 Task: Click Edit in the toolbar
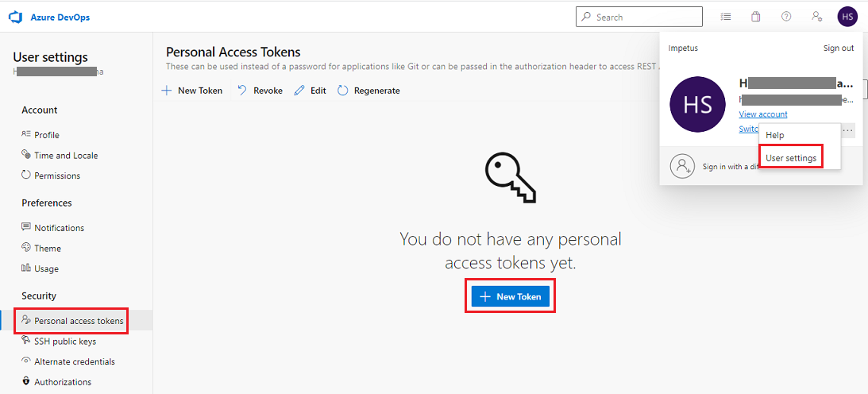pyautogui.click(x=310, y=91)
